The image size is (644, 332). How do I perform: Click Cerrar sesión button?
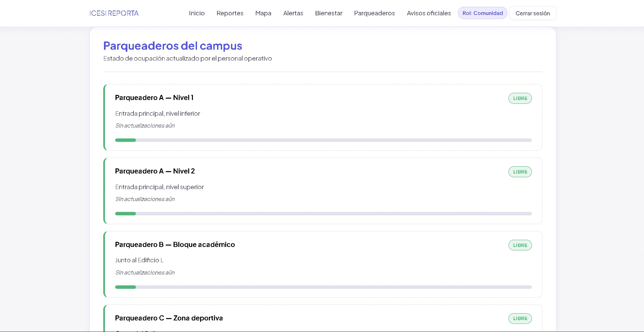[x=533, y=13]
